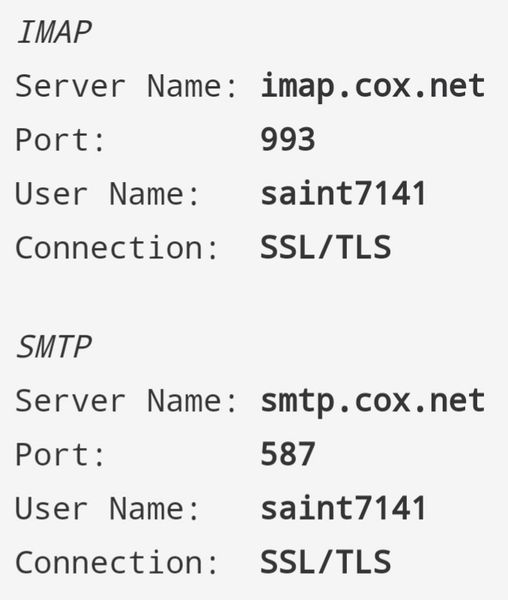Click the IMAP section heading
Viewport: 508px width, 600px height.
tap(54, 32)
